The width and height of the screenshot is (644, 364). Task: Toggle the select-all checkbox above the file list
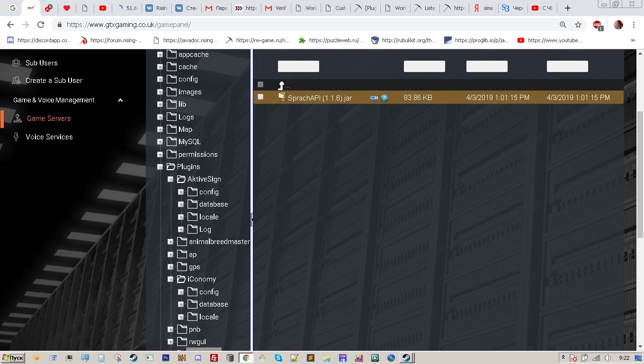coord(260,84)
